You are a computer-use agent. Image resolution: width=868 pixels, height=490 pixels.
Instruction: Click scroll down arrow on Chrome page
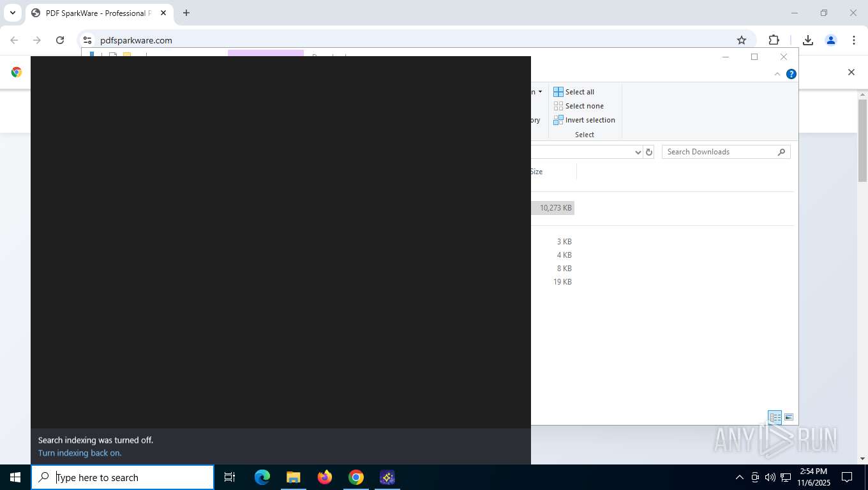[x=862, y=459]
